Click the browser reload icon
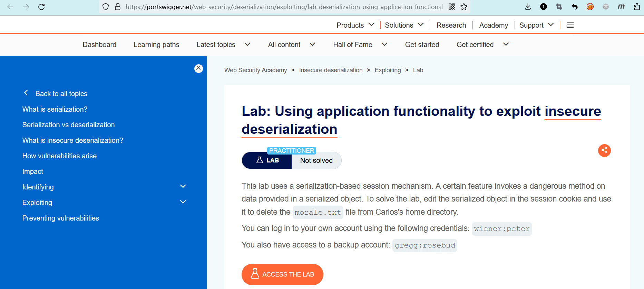Screen dimensions: 644x289 [41, 7]
